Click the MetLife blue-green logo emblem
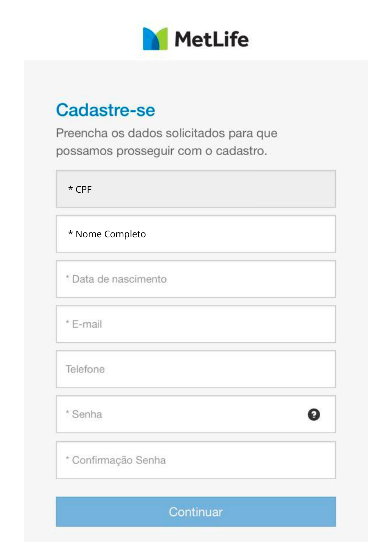The width and height of the screenshot is (392, 553). tap(155, 39)
